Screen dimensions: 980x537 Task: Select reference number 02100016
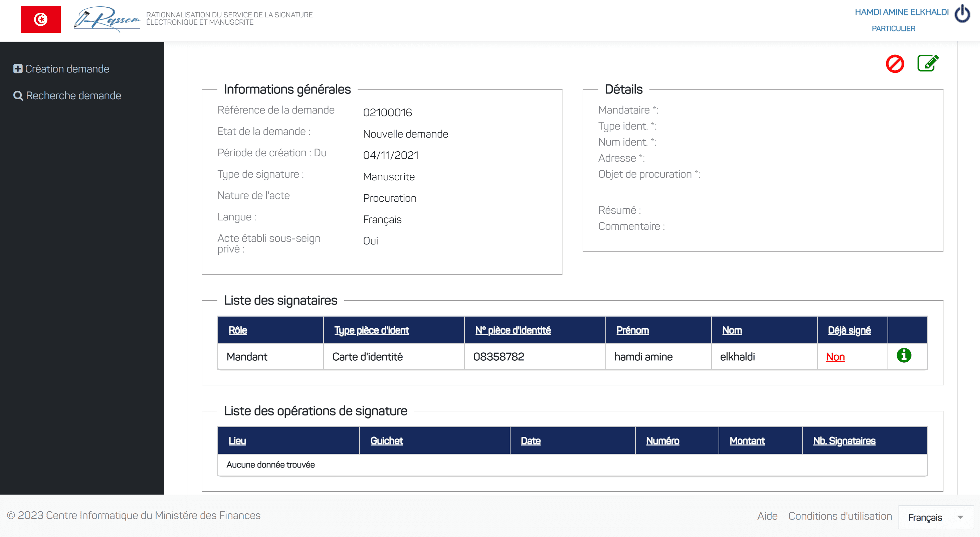[387, 112]
